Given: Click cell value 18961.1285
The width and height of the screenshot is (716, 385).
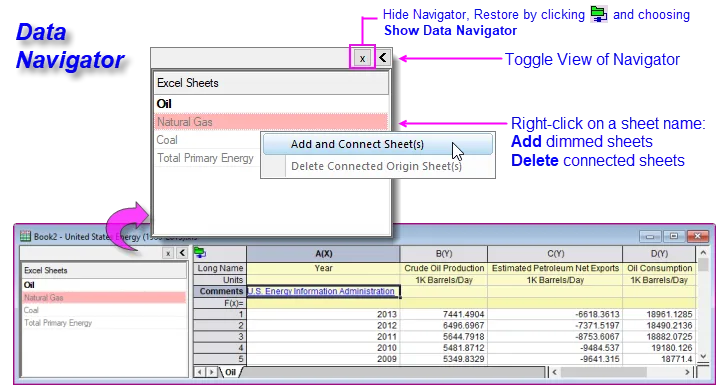Looking at the screenshot, I should point(659,314).
